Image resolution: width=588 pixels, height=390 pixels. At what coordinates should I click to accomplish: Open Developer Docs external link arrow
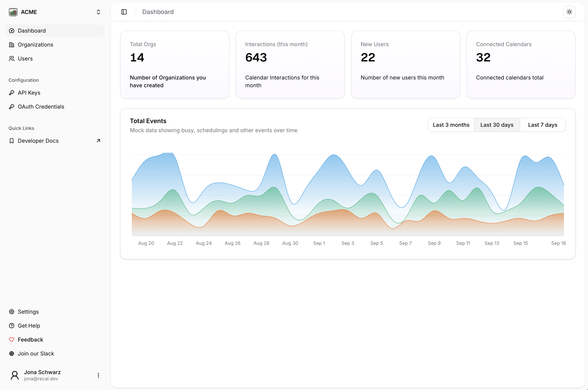98,141
